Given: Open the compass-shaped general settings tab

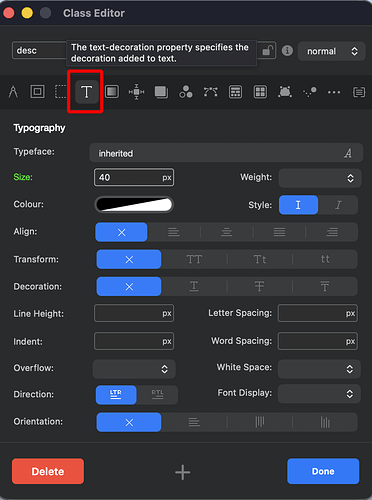Looking at the screenshot, I should pos(13,92).
